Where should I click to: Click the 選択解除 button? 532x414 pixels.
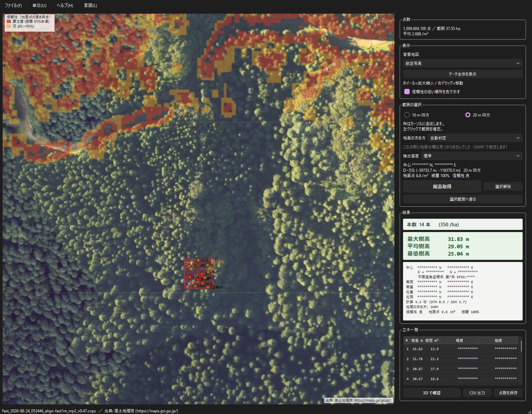503,186
